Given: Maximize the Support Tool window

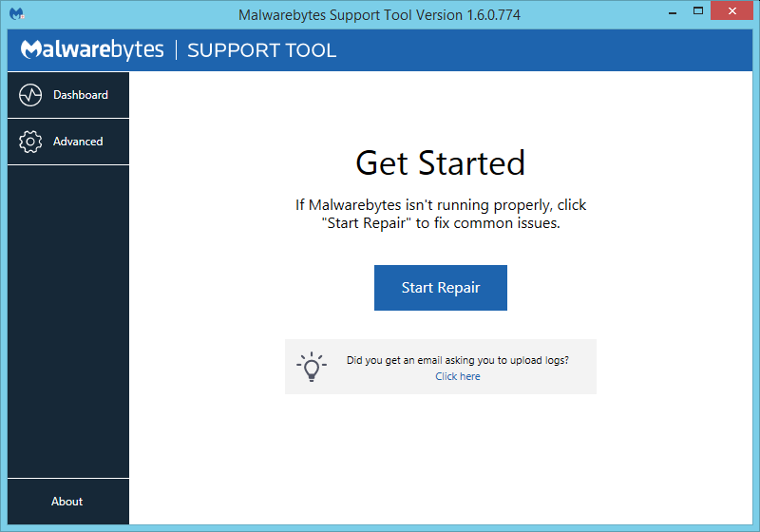Looking at the screenshot, I should (x=698, y=11).
